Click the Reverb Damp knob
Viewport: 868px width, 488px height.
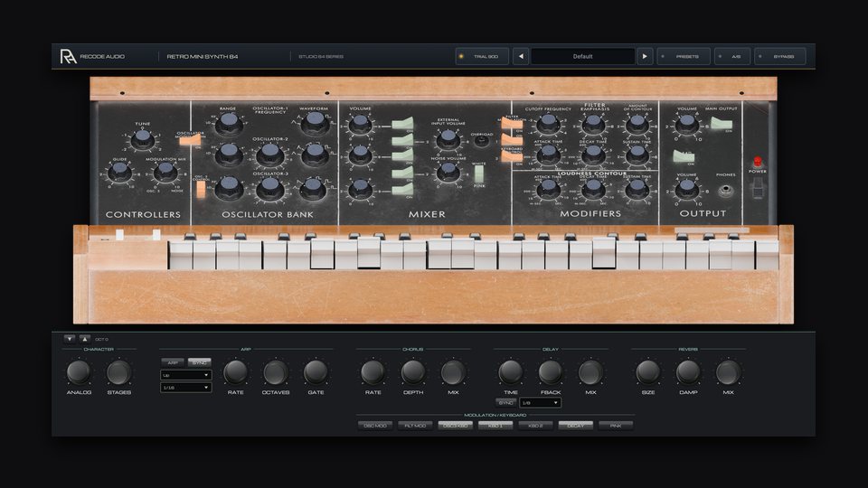tap(688, 372)
